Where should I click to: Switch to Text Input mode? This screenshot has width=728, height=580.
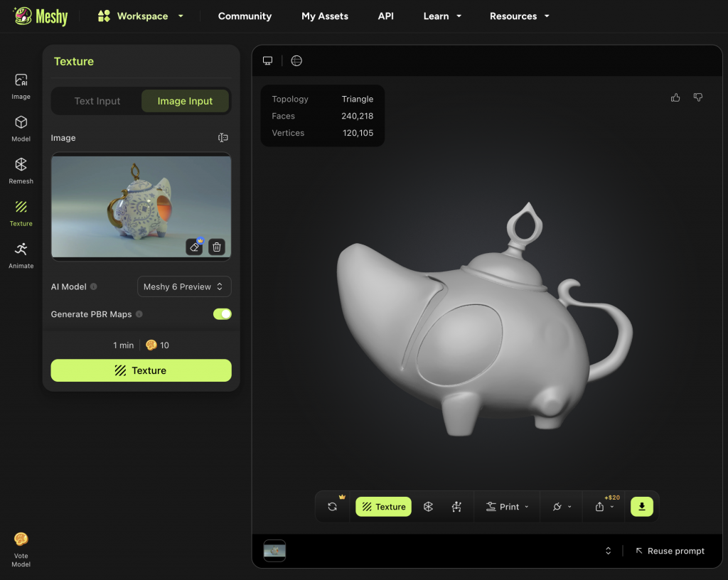[97, 101]
